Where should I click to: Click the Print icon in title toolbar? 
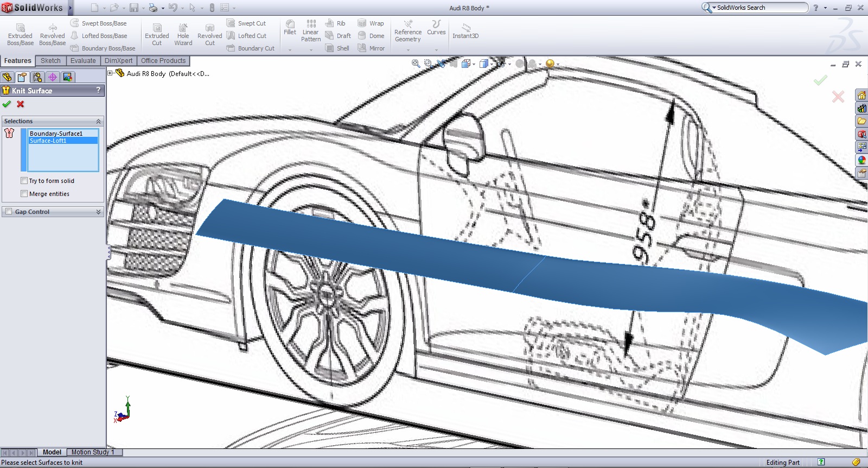coord(153,8)
